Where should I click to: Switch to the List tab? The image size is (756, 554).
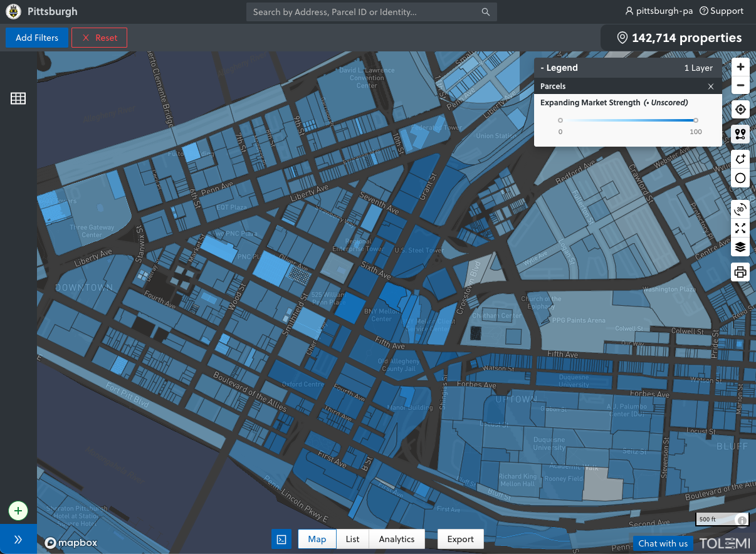coord(352,539)
